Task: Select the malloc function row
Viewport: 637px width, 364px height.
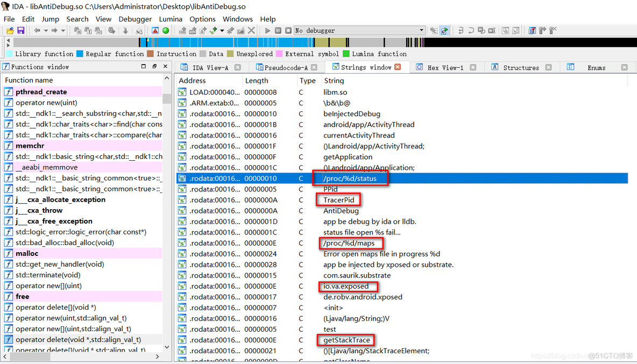Action: (83, 253)
